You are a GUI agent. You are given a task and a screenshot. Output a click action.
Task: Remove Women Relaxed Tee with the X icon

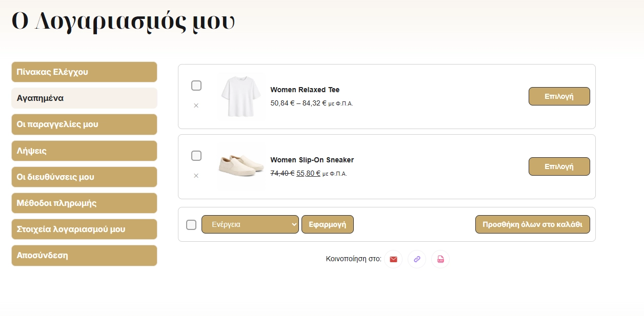tap(196, 106)
